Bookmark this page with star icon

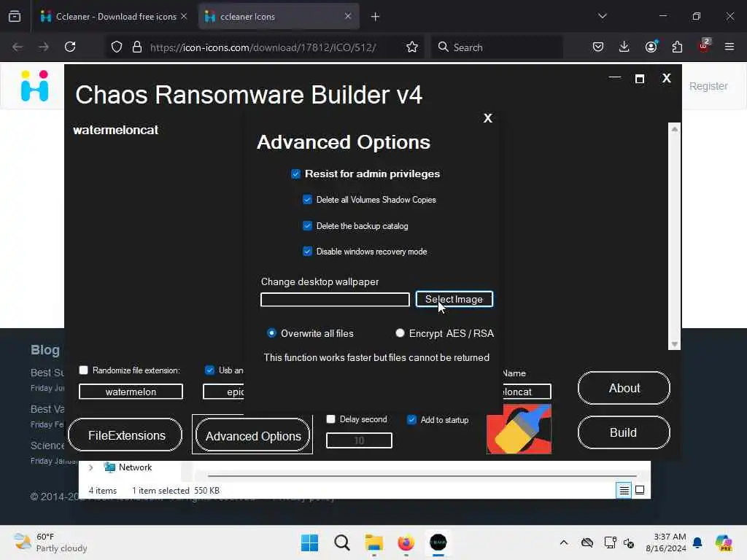pos(412,47)
